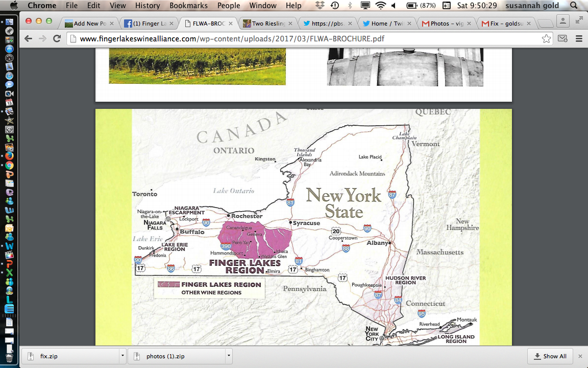Image resolution: width=588 pixels, height=368 pixels.
Task: Switch to the Photos Gmail tab
Action: click(x=445, y=24)
